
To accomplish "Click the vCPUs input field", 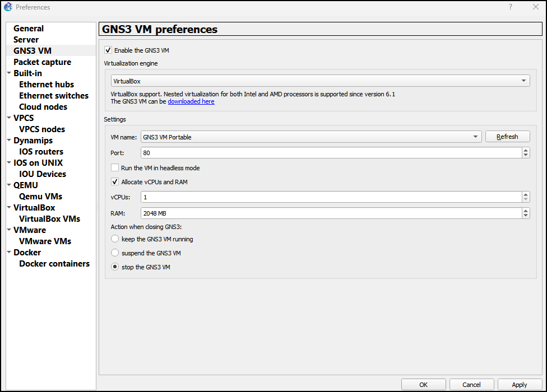I will pyautogui.click(x=331, y=197).
